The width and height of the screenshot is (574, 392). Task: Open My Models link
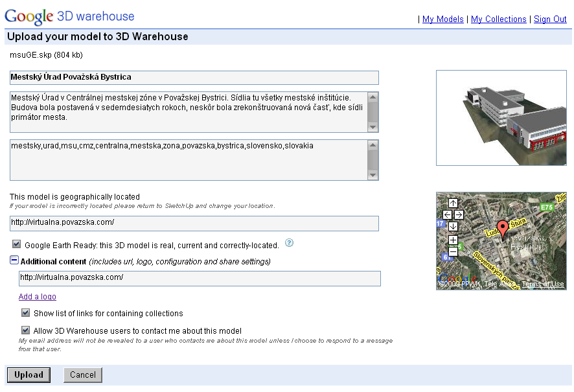pyautogui.click(x=443, y=19)
